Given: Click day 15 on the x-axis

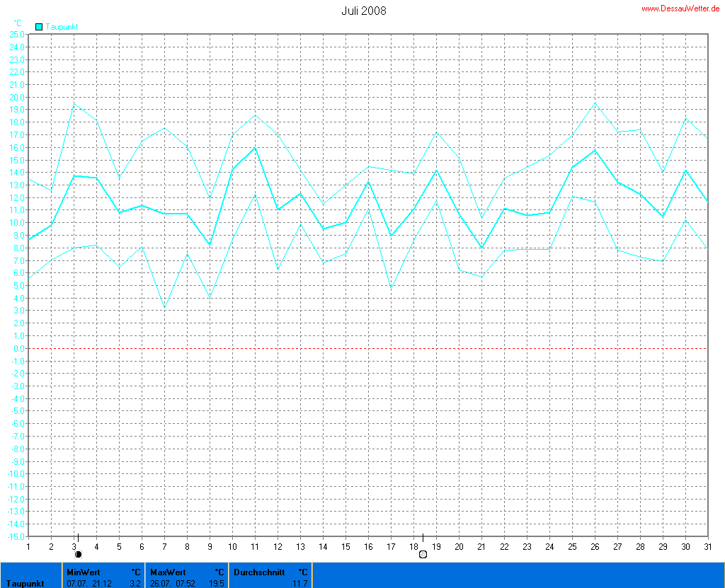Looking at the screenshot, I should [346, 546].
